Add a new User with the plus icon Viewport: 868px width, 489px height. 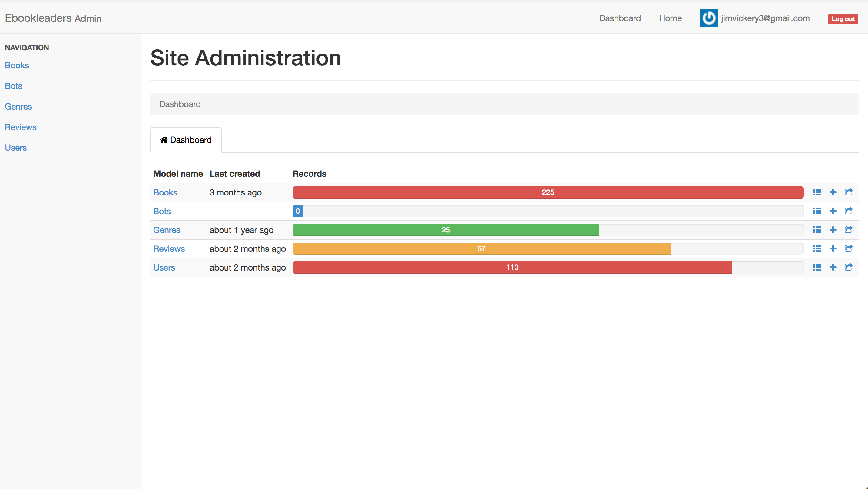click(x=833, y=267)
